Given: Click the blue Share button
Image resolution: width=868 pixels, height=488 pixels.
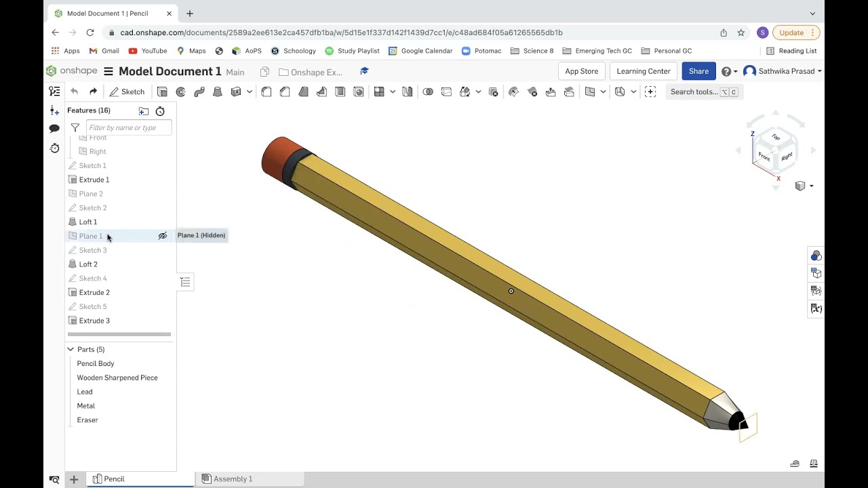Looking at the screenshot, I should click(x=698, y=71).
